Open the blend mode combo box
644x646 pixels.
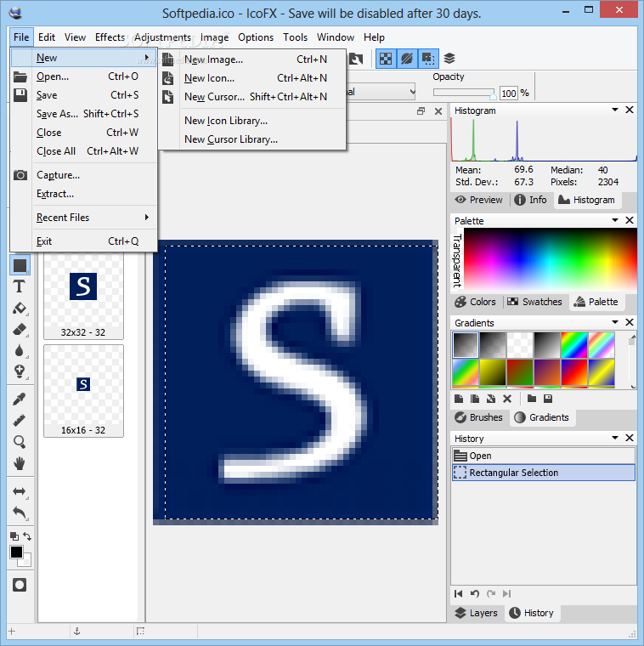(x=381, y=92)
